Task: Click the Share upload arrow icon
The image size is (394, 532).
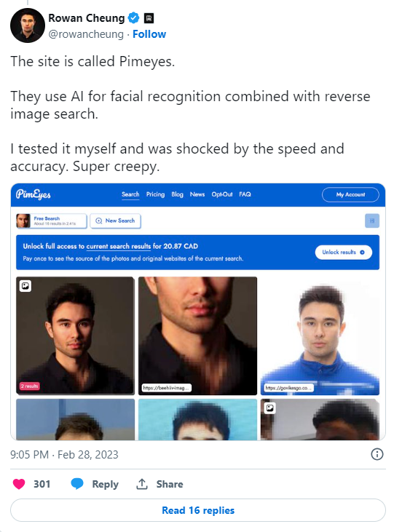Action: click(142, 484)
